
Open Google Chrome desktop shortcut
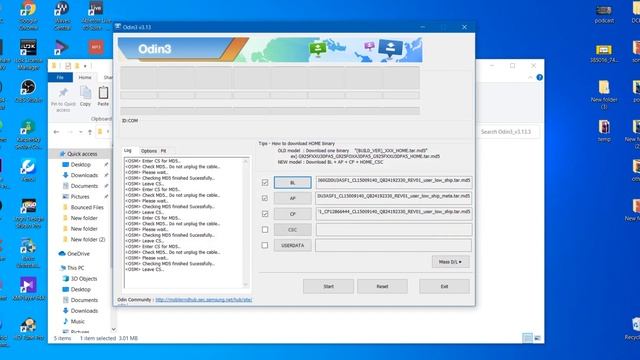[28, 16]
